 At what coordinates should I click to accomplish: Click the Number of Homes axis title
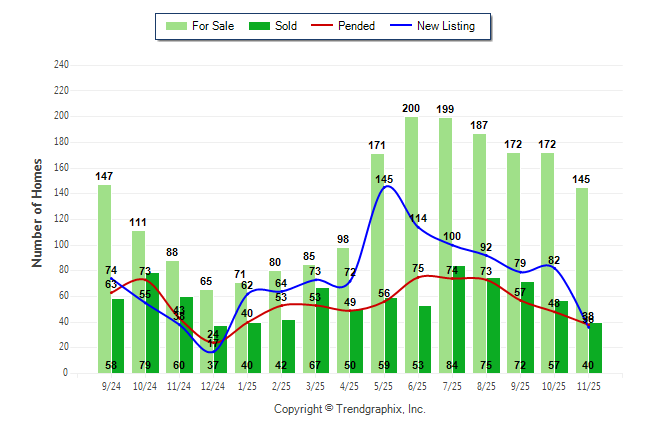click(x=37, y=212)
